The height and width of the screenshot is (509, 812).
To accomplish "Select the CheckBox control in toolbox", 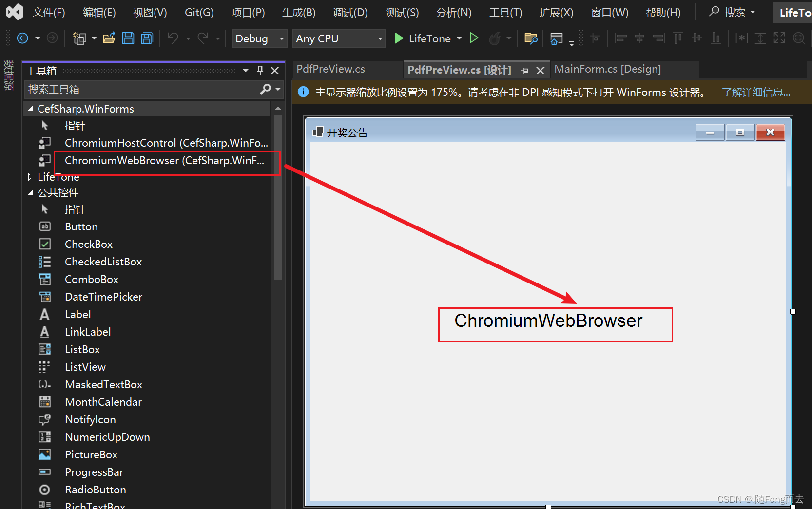I will [x=146, y=244].
